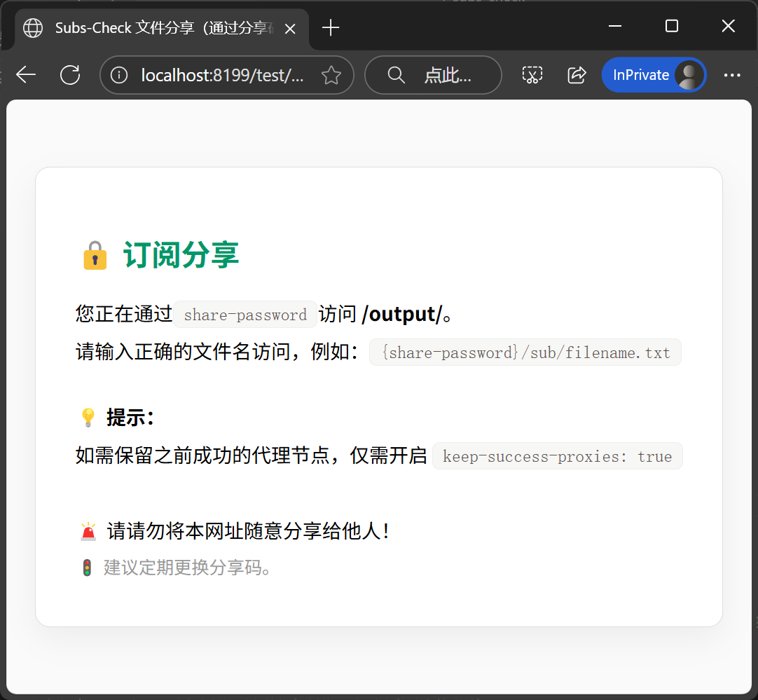This screenshot has width=758, height=700.
Task: Open the web capture screenshot tool
Action: point(532,75)
